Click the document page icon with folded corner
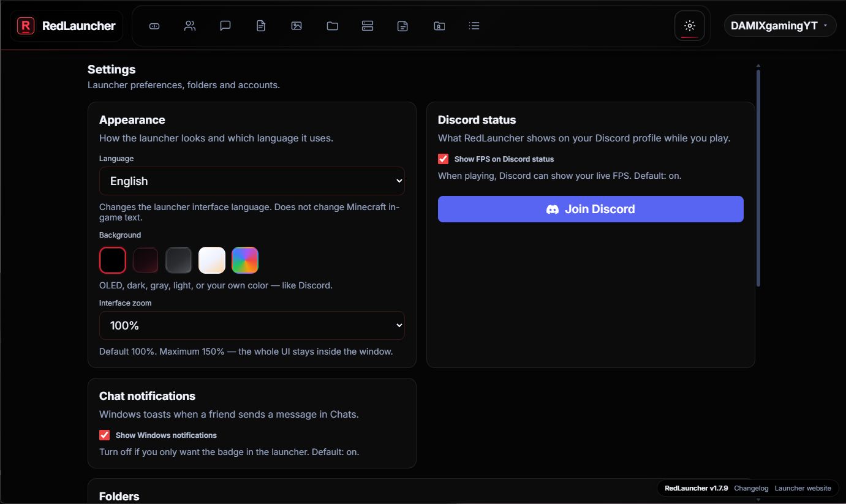The width and height of the screenshot is (846, 504). 261,26
